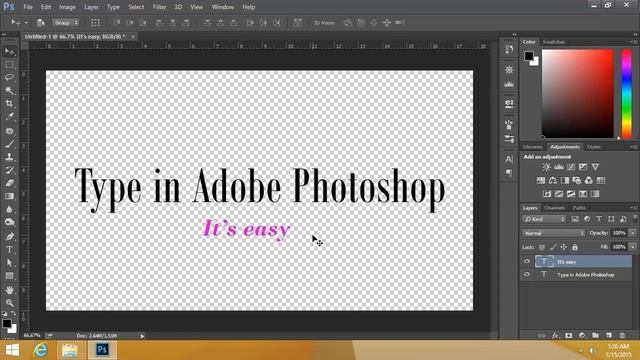The width and height of the screenshot is (640, 360).
Task: Select the Dodge tool
Action: click(x=9, y=222)
